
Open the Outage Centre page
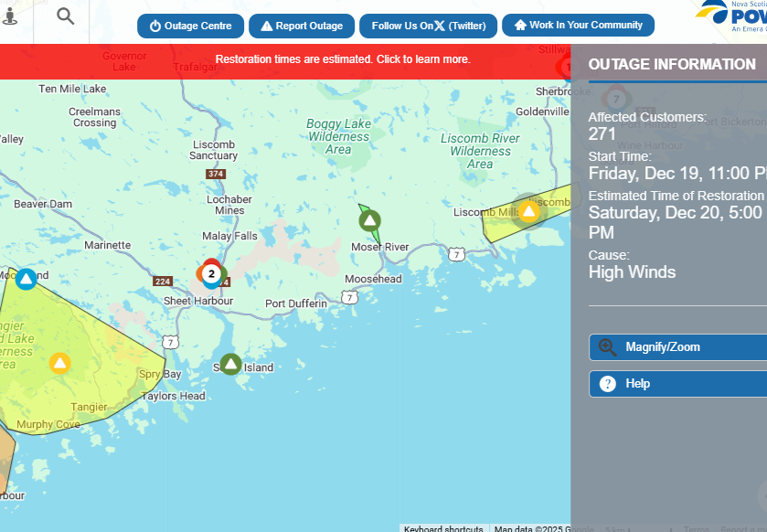click(x=190, y=26)
